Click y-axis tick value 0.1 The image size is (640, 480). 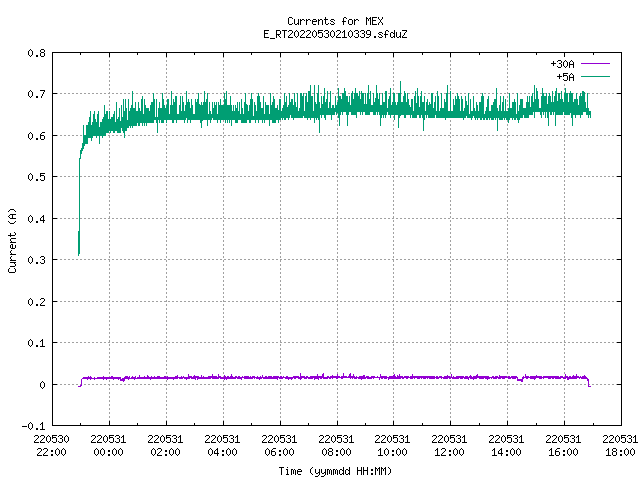[x=36, y=343]
